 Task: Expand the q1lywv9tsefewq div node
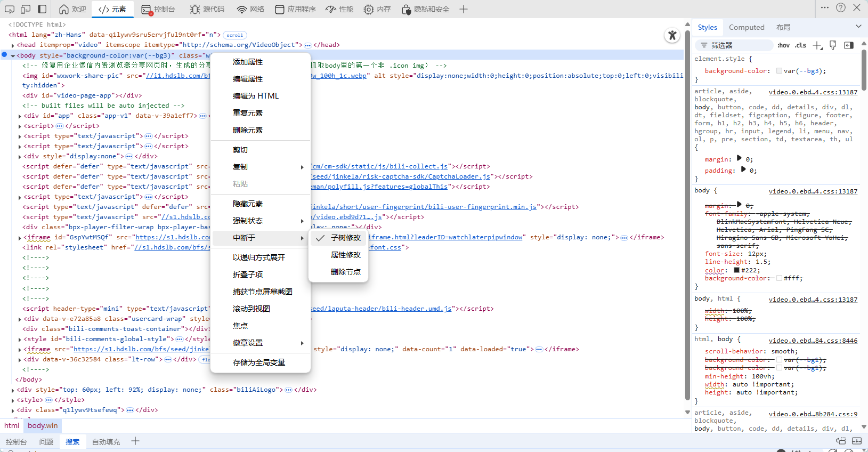(x=13, y=410)
